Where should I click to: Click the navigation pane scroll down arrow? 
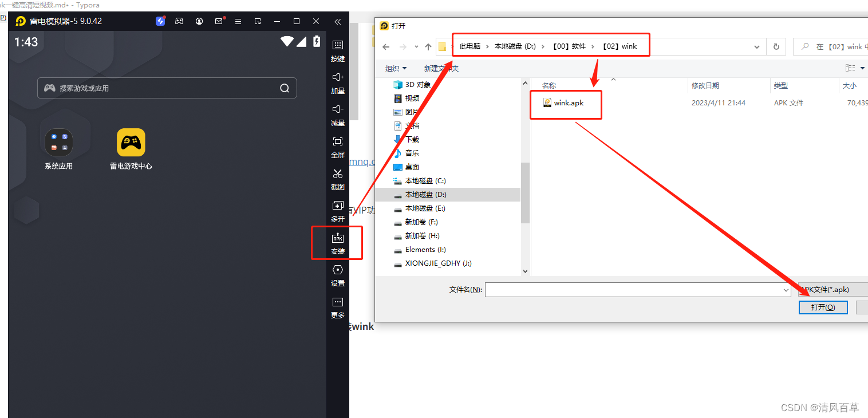pos(525,271)
